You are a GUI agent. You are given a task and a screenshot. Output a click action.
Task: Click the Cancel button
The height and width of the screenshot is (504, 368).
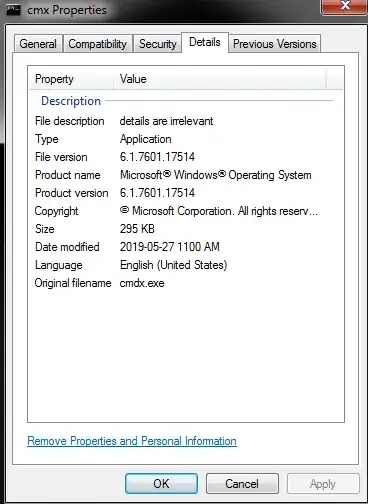[x=242, y=483]
